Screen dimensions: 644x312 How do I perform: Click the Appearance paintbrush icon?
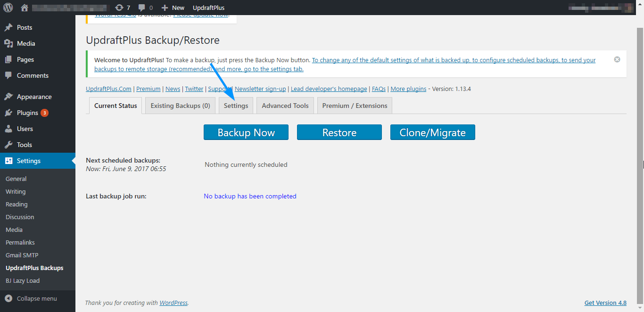pos(8,97)
